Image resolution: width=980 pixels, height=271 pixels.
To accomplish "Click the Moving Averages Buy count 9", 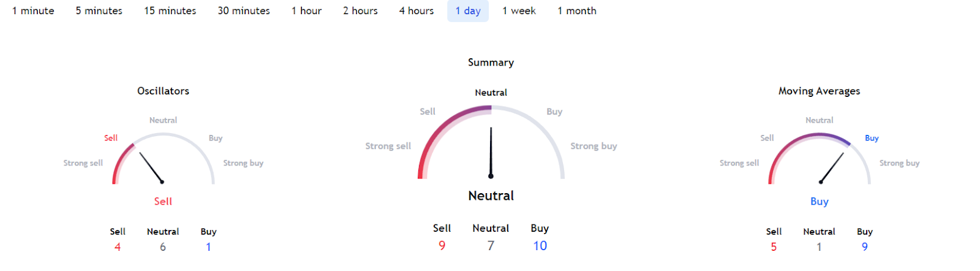I will click(x=865, y=247).
